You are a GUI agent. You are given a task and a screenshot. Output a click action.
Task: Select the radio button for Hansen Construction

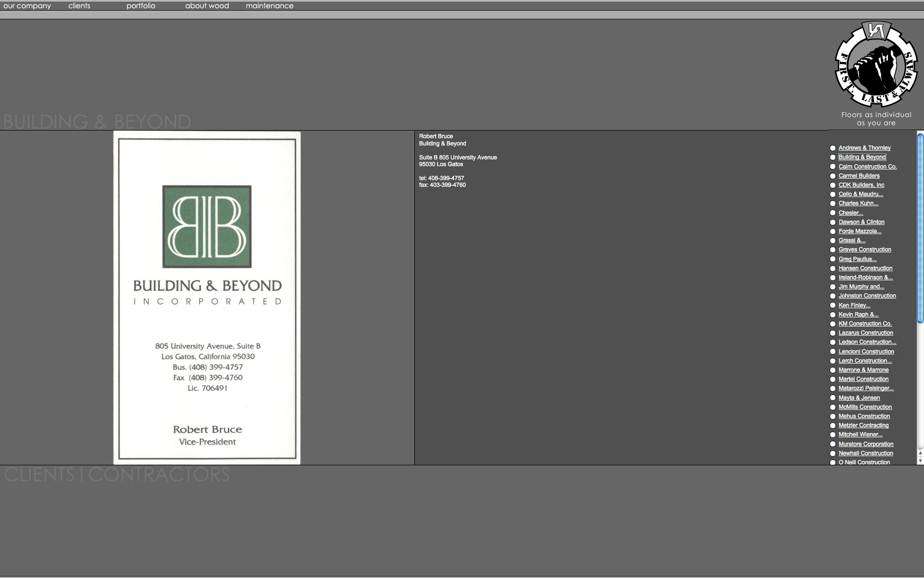click(833, 269)
